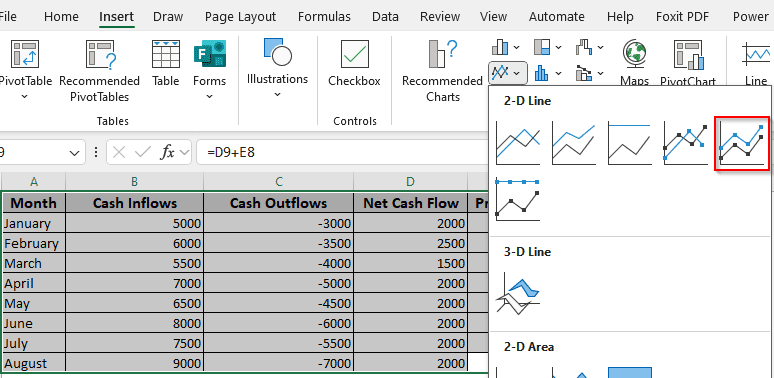This screenshot has width=774, height=378.
Task: Select the February cell
Action: coord(34,243)
